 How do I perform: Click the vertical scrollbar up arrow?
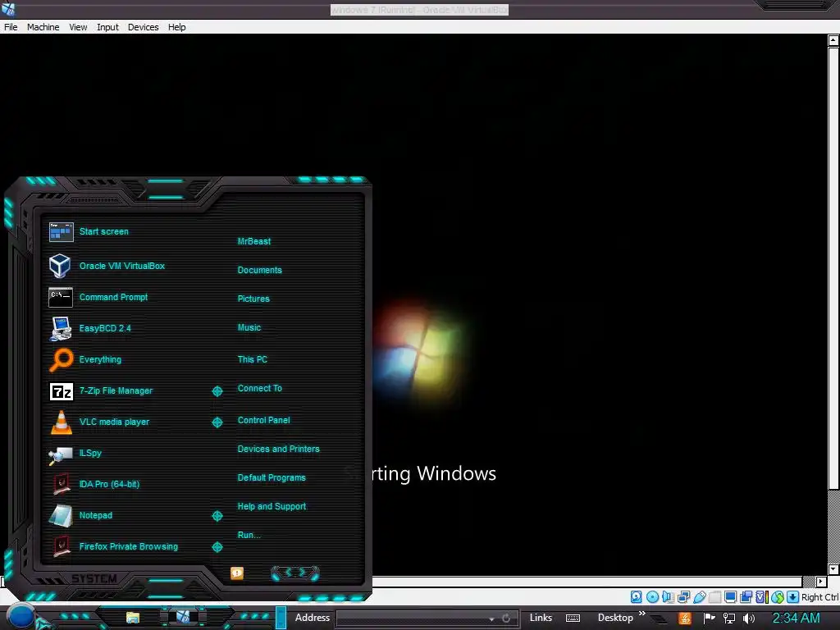coord(833,40)
